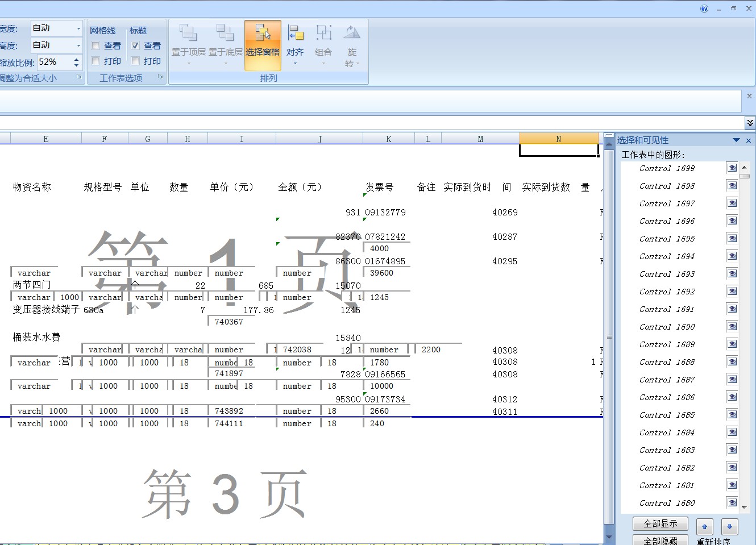
Task: Uncheck headings View checkbox
Action: point(135,45)
